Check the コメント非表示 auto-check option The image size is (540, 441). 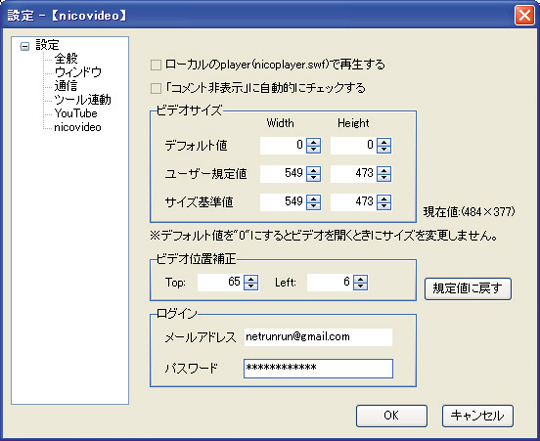tap(156, 88)
